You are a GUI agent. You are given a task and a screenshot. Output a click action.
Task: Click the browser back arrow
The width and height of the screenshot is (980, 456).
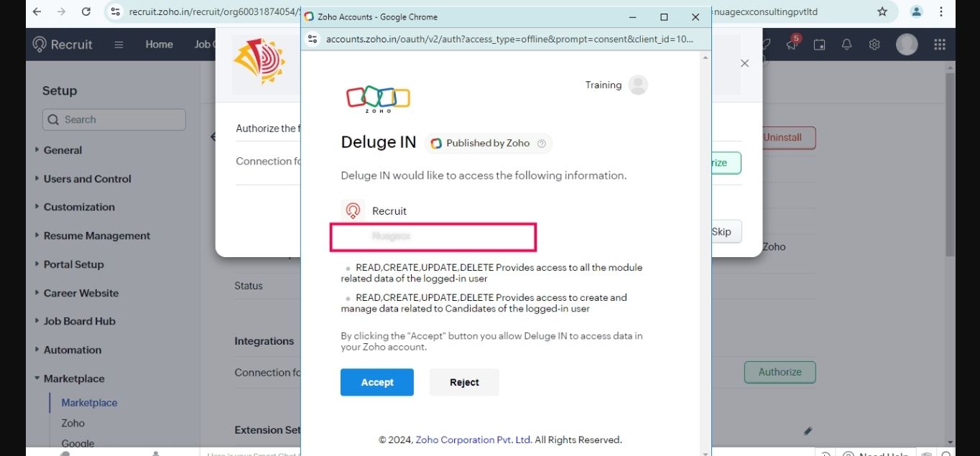37,11
